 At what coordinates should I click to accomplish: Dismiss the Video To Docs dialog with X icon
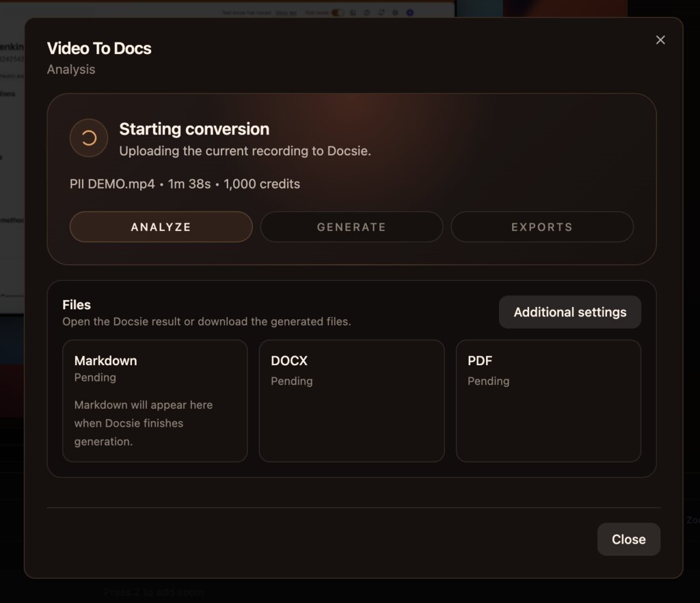pos(660,40)
